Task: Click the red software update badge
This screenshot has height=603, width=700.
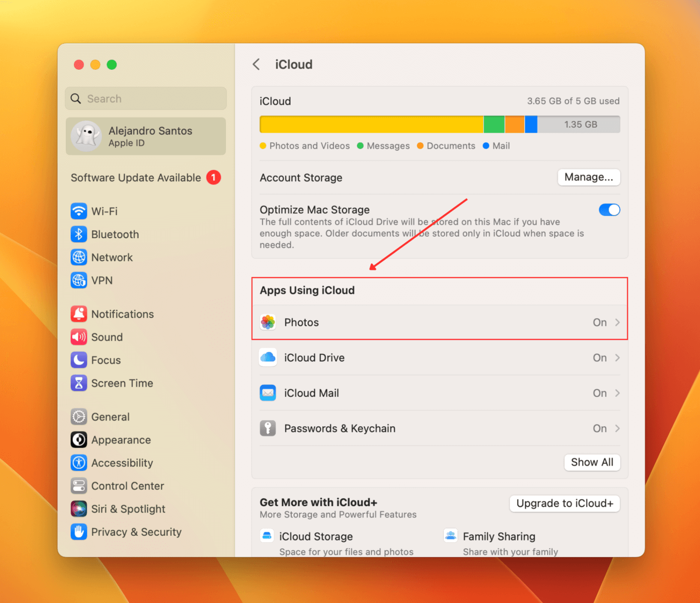Action: [213, 177]
